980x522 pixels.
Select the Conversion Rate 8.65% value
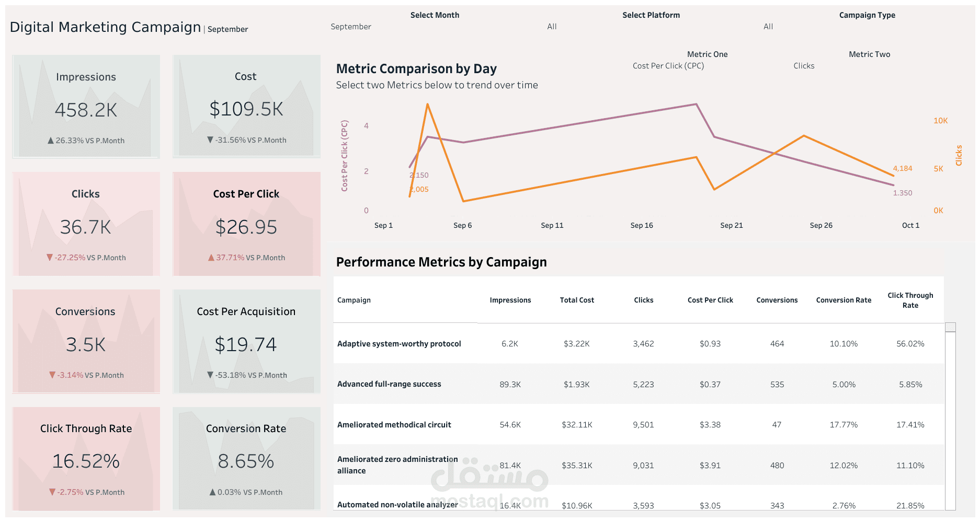pyautogui.click(x=246, y=461)
